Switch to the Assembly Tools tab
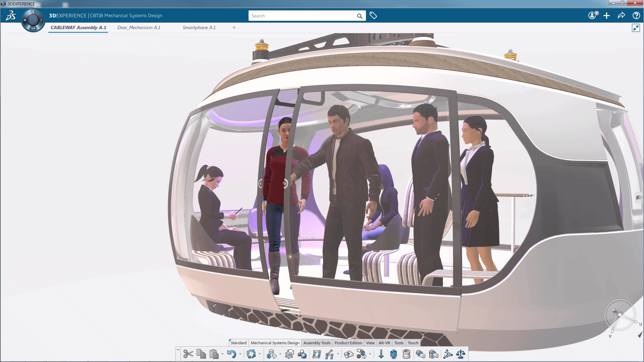Viewport: 644px width, 362px height. 317,343
